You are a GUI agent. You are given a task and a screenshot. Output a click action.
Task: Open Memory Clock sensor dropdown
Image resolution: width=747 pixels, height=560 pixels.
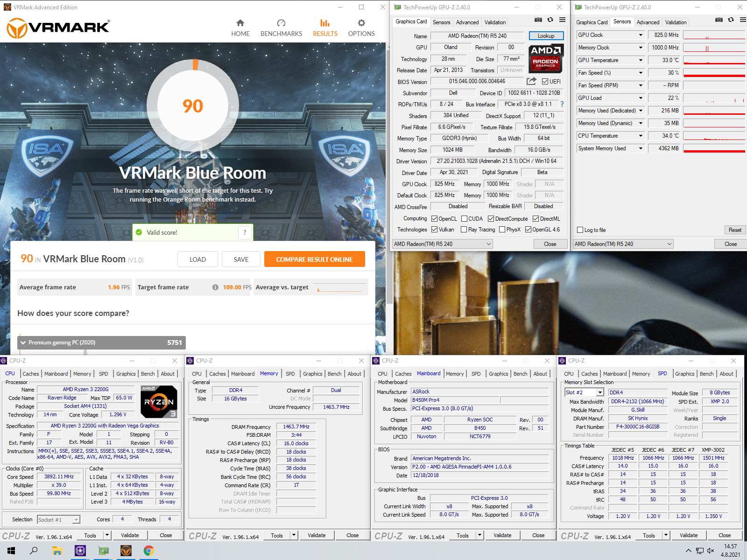[641, 48]
